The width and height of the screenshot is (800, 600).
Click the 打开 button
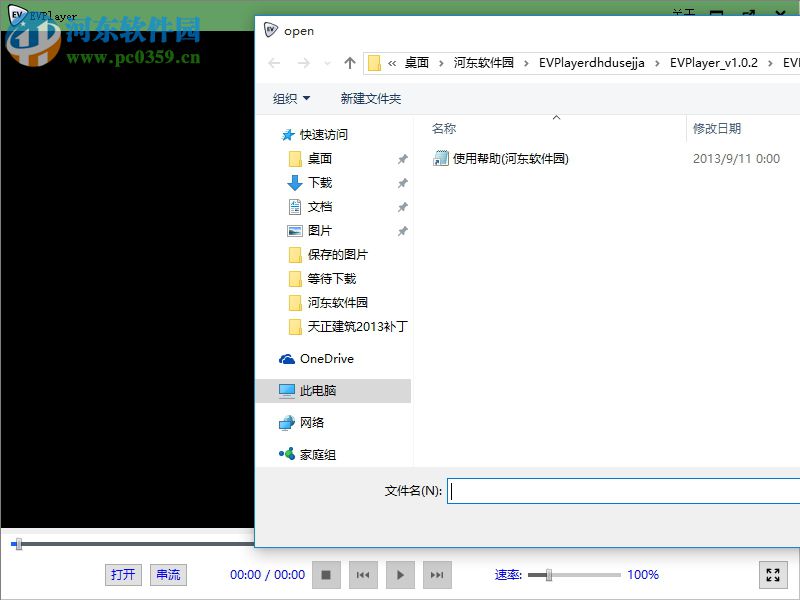click(122, 574)
